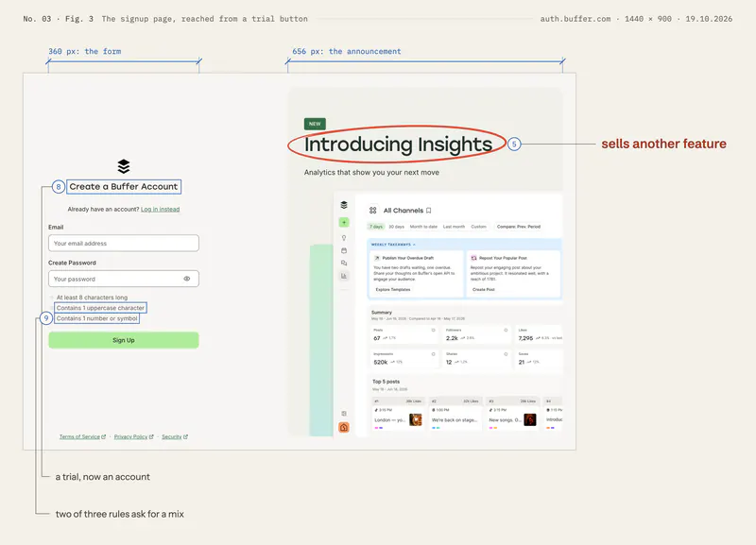Click the Sign Up button
Viewport: 756px width, 545px height.
point(124,340)
